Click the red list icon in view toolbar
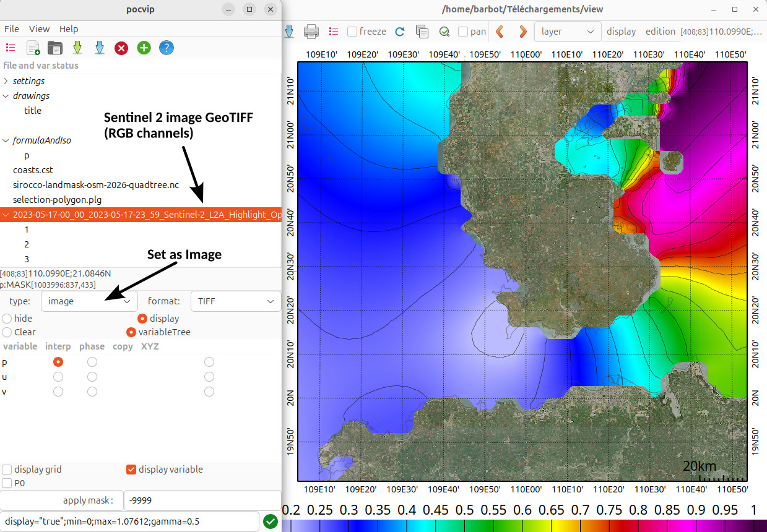 [334, 32]
